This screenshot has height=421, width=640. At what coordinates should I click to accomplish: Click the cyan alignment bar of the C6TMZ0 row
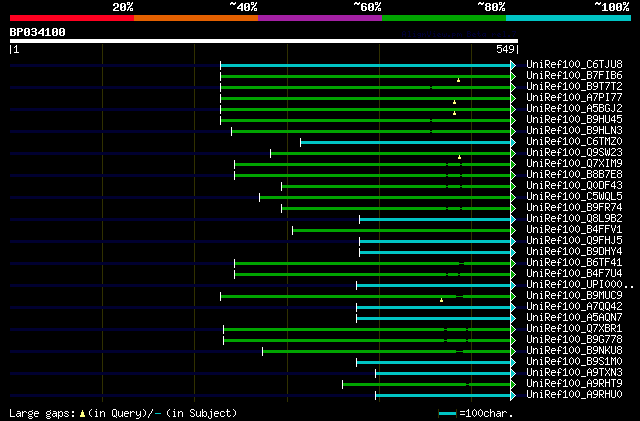point(406,143)
